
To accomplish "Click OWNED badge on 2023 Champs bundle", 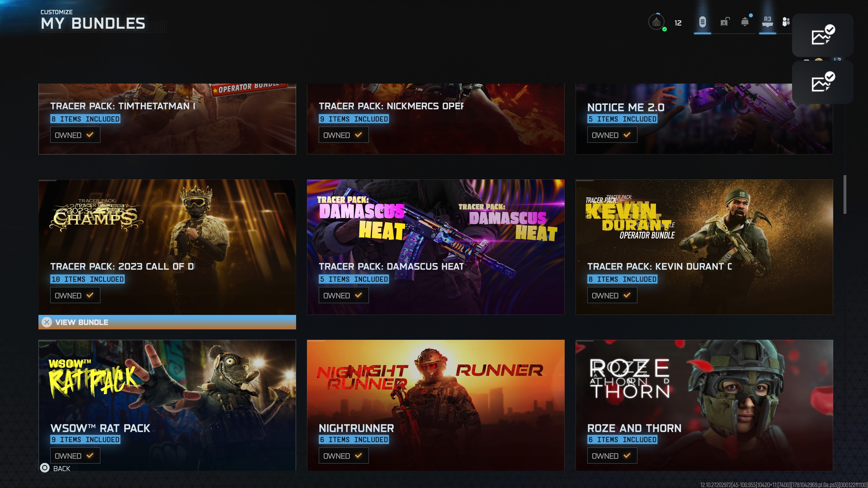I will (75, 295).
